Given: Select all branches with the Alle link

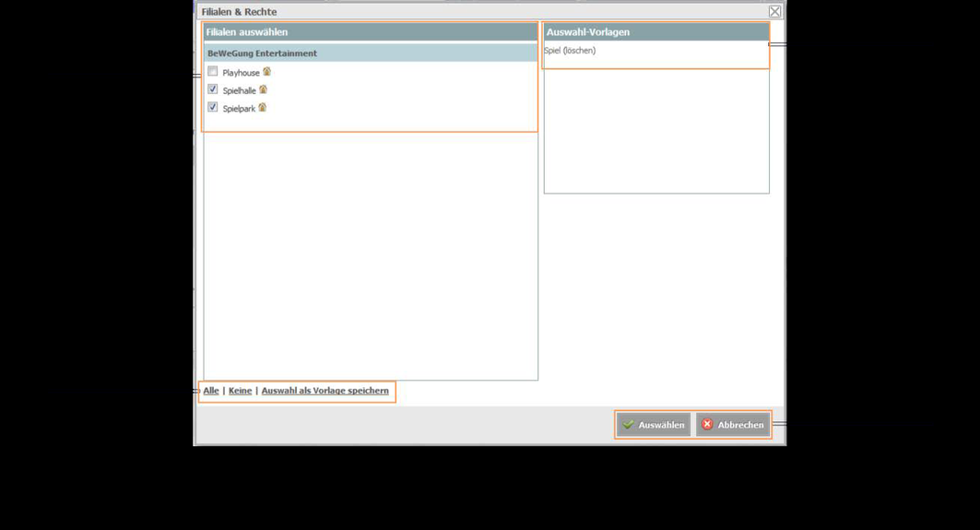Looking at the screenshot, I should point(211,391).
